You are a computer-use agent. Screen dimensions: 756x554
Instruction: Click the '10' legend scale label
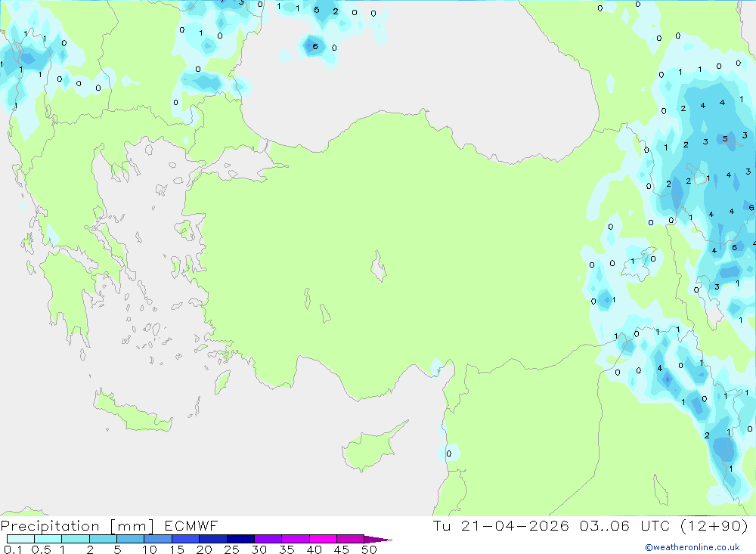click(x=150, y=549)
